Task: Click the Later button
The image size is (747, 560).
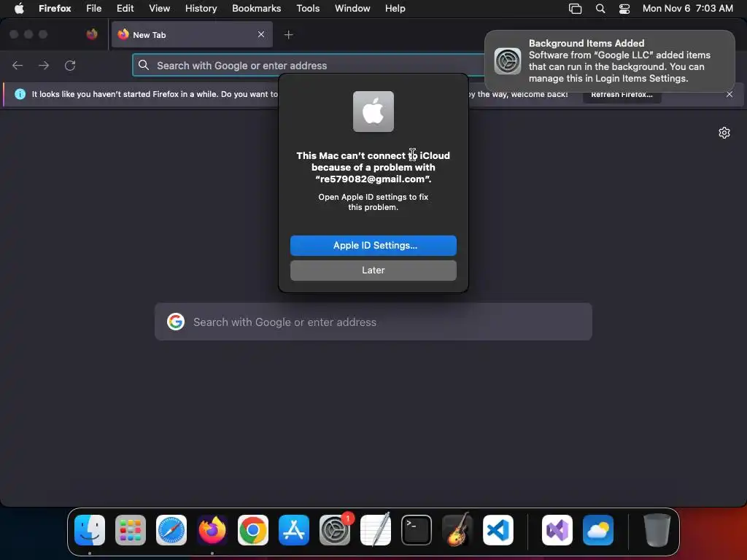Action: tap(373, 270)
